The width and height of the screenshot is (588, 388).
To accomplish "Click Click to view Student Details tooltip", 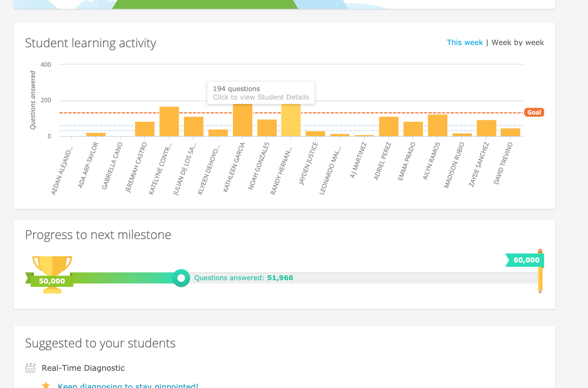I will coord(261,97).
